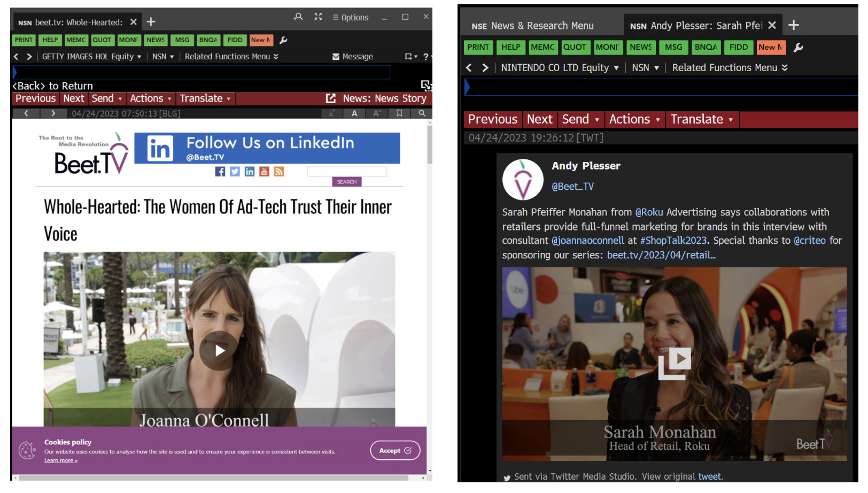Click the Facebook icon on the Beet.TV page
868x493 pixels.
(220, 172)
